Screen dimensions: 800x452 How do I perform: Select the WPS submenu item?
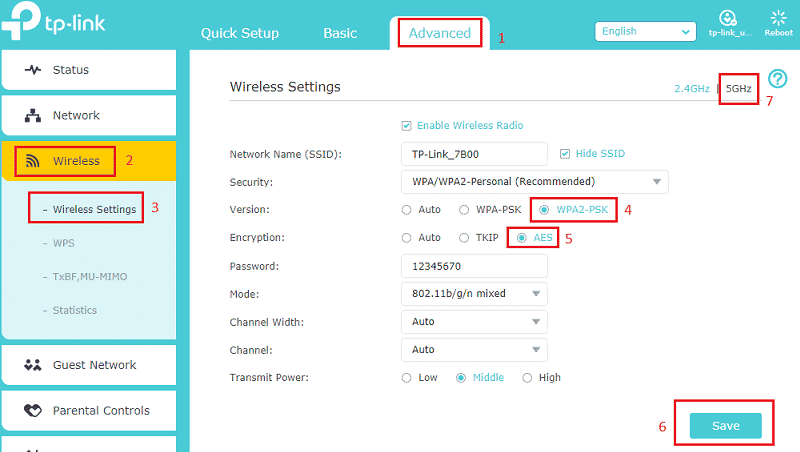(64, 243)
